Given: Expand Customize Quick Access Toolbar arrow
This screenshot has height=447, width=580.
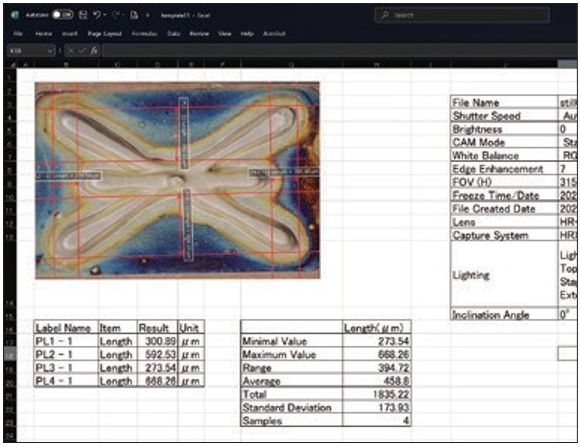Looking at the screenshot, I should click(148, 15).
